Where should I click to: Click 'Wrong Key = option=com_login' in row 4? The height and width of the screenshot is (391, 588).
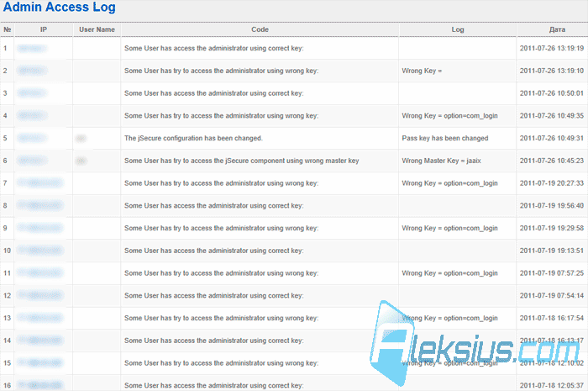(449, 115)
